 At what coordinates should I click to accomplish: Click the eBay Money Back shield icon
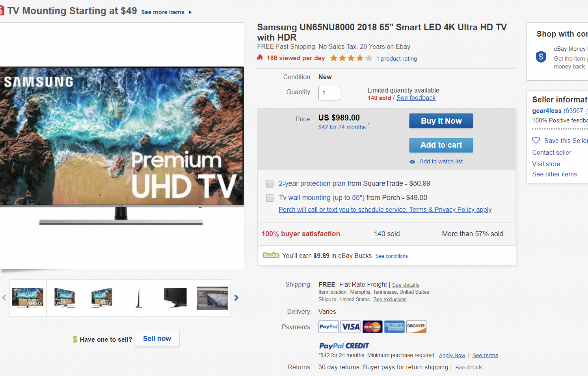click(541, 57)
